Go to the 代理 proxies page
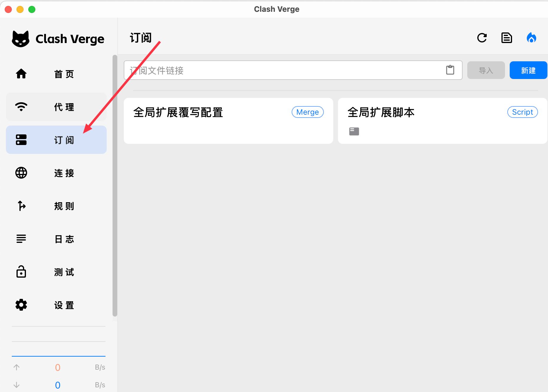Image resolution: width=548 pixels, height=392 pixels. pos(56,107)
